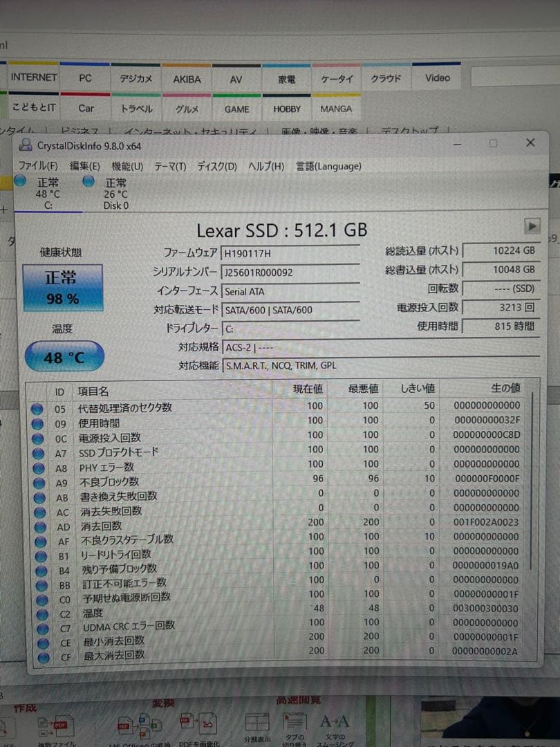Click the status circle for ID AF row
The width and height of the screenshot is (560, 747).
pyautogui.click(x=41, y=541)
